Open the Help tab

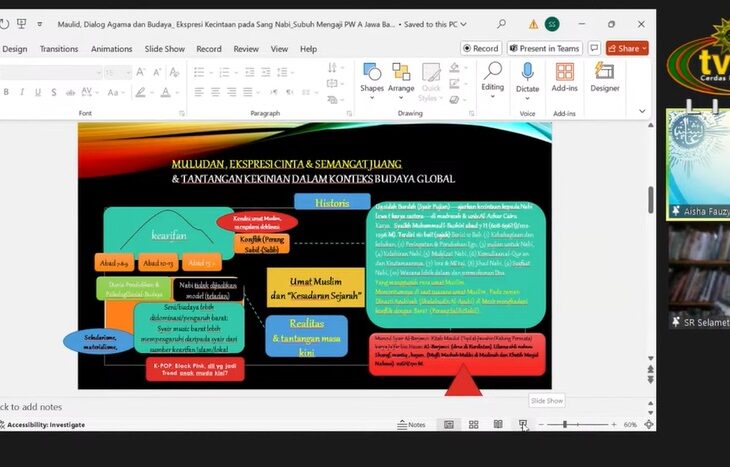point(308,49)
